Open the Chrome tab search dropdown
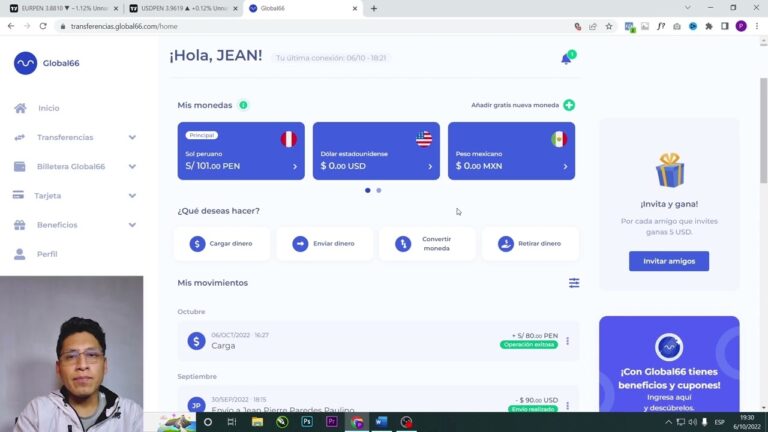 pos(688,8)
